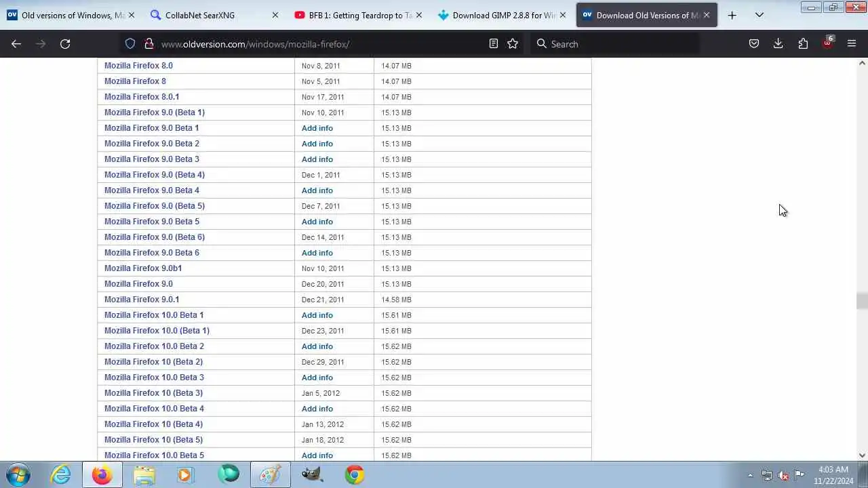Viewport: 868px width, 488px height.
Task: Open the Paint taskbar icon
Action: point(271,474)
